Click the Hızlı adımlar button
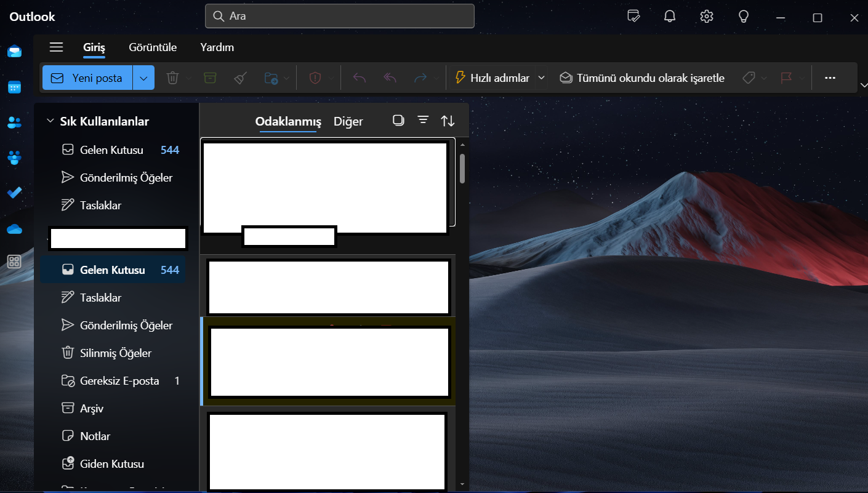This screenshot has width=868, height=493. [x=492, y=78]
